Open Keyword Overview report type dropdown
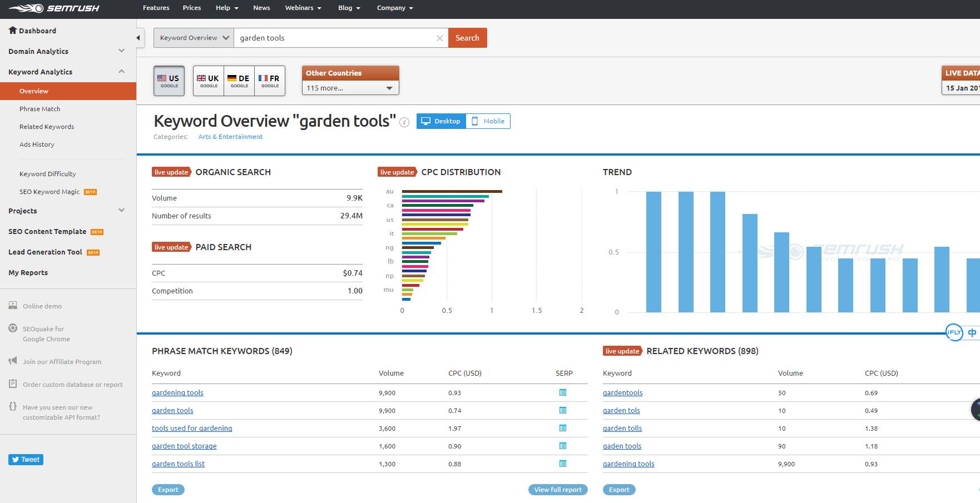 (194, 38)
